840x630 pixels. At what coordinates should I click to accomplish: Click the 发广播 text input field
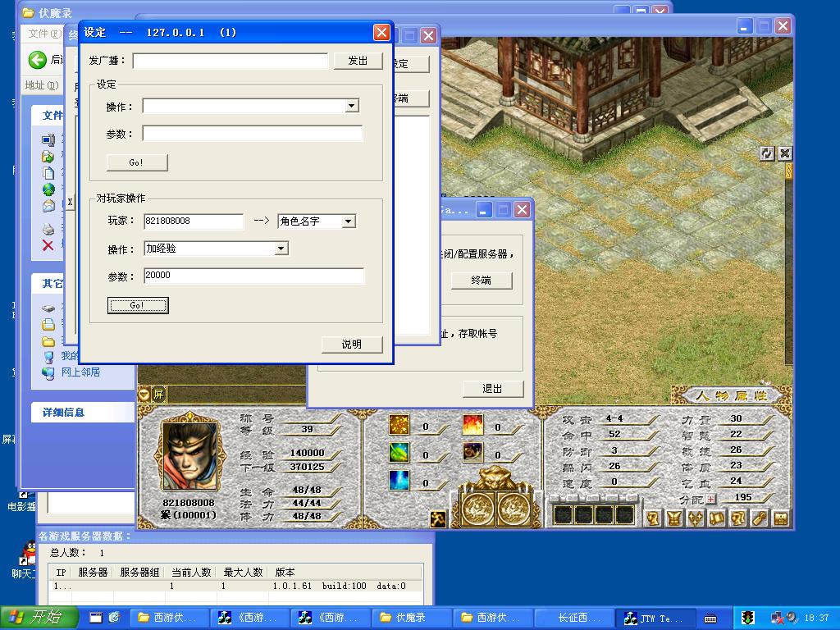click(230, 61)
